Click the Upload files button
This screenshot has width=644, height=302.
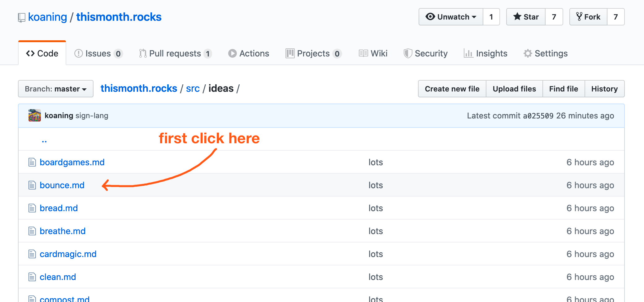(x=514, y=89)
